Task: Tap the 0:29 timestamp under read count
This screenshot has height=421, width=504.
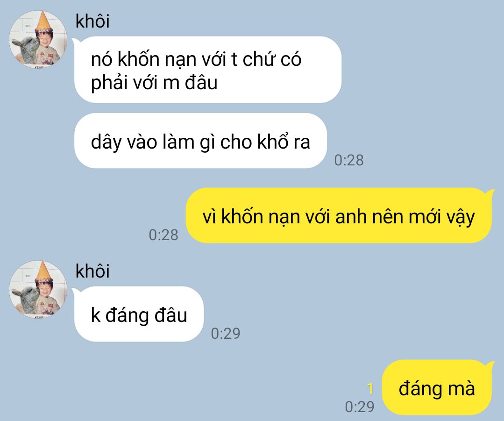Action: (360, 407)
